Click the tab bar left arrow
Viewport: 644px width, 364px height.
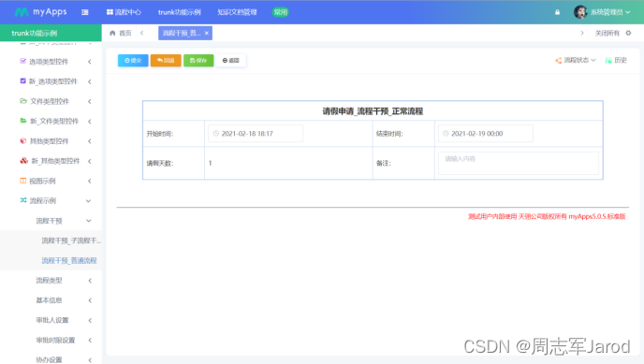(141, 34)
